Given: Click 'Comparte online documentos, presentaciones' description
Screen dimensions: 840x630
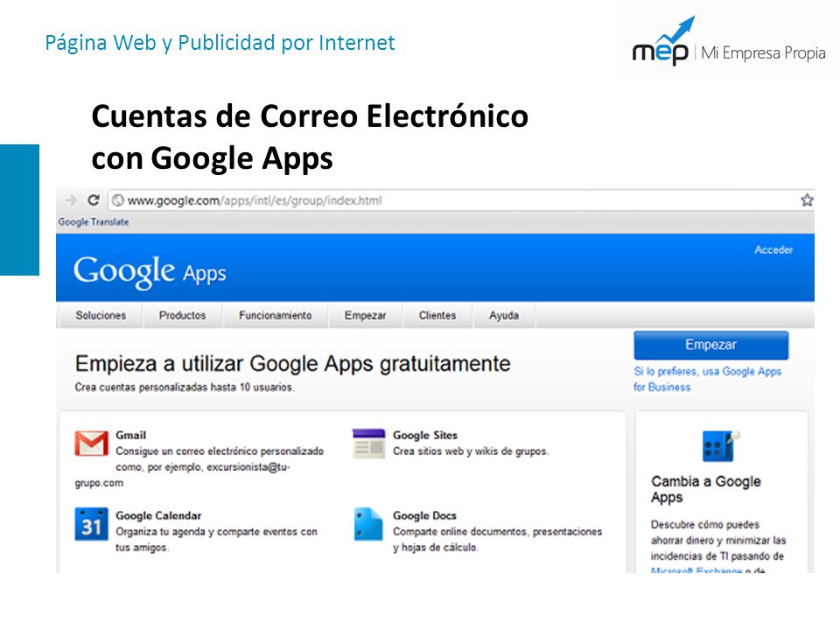Looking at the screenshot, I should pyautogui.click(x=498, y=540).
